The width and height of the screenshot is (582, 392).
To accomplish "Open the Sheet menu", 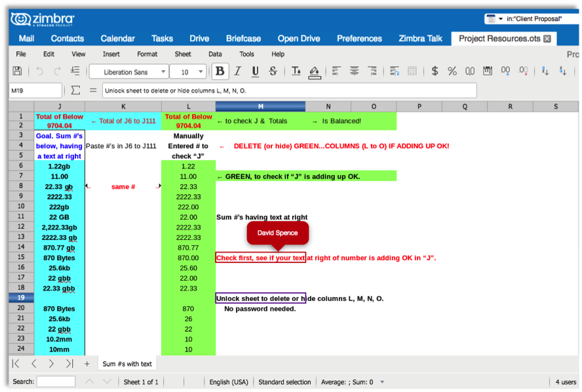I will [183, 54].
